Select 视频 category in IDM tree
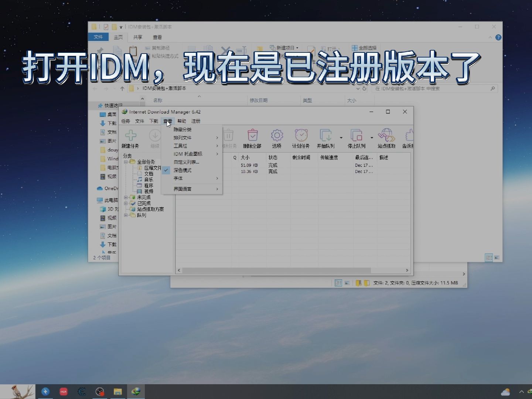532x399 pixels. [149, 191]
